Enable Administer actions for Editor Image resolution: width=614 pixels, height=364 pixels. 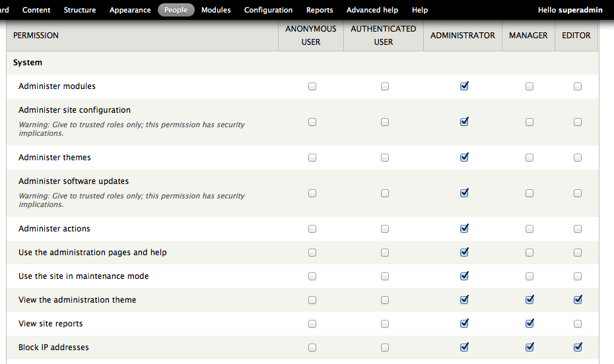pos(578,229)
